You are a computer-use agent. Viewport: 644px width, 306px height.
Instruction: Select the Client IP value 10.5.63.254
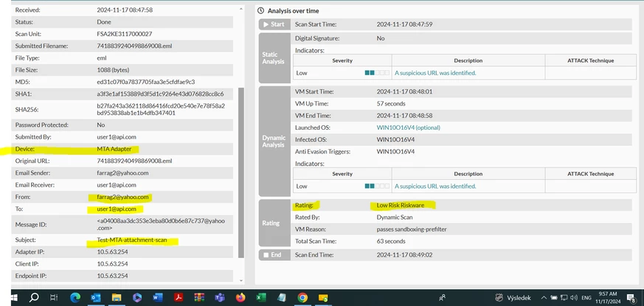113,264
